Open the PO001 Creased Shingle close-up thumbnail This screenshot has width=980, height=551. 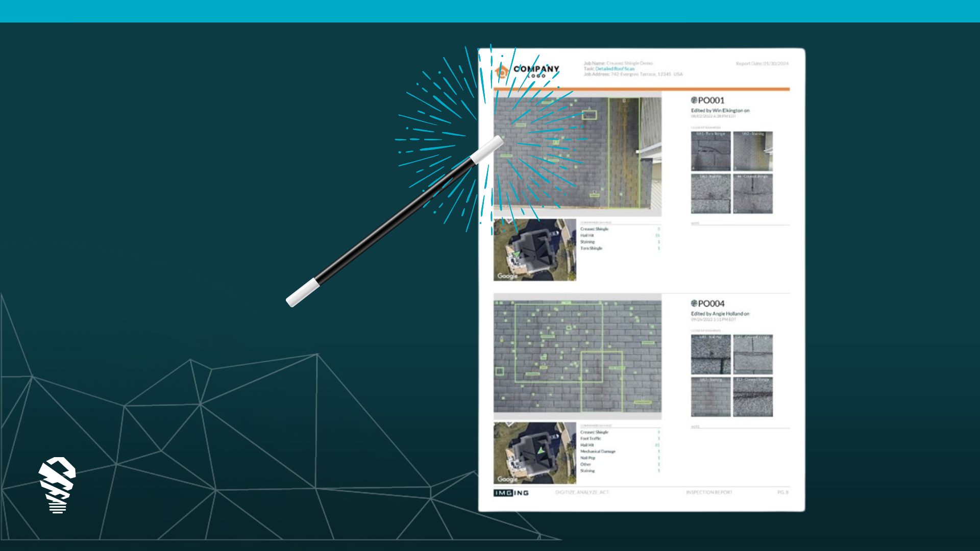[x=753, y=194]
